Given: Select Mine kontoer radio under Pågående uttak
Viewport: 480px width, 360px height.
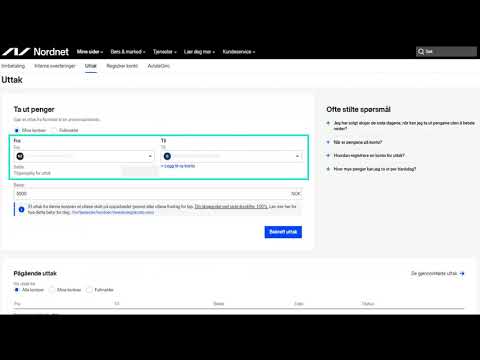Looking at the screenshot, I should (x=52, y=290).
